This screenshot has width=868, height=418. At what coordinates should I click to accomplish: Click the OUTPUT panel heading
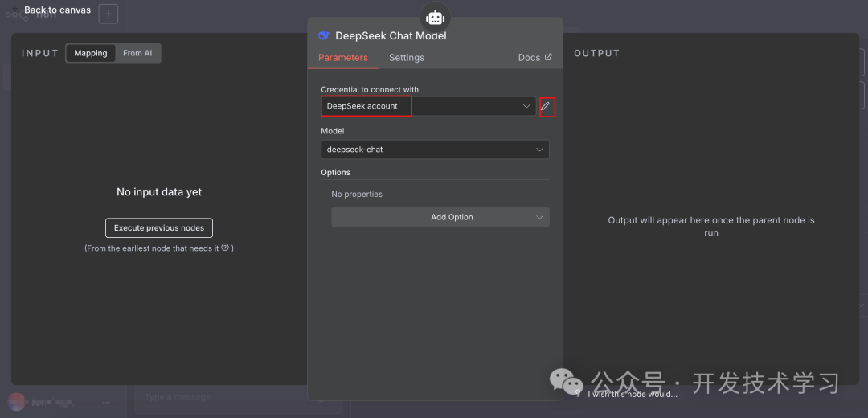tap(596, 53)
